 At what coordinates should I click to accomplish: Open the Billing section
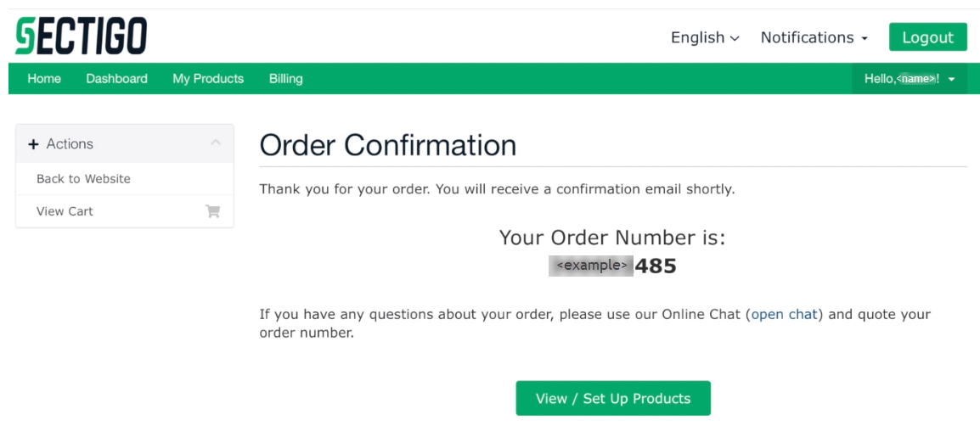pos(285,79)
